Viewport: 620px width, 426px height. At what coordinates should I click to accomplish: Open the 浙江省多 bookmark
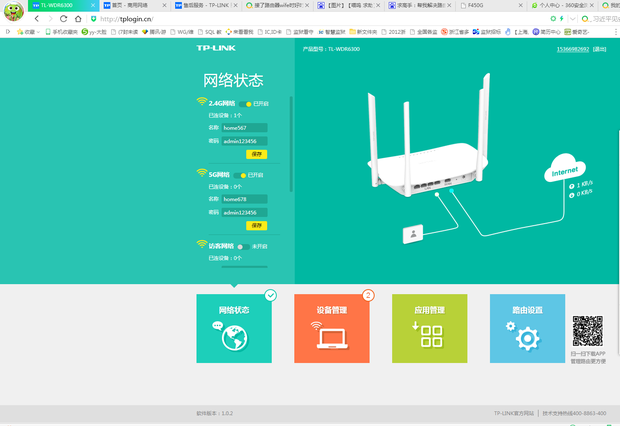[455, 32]
